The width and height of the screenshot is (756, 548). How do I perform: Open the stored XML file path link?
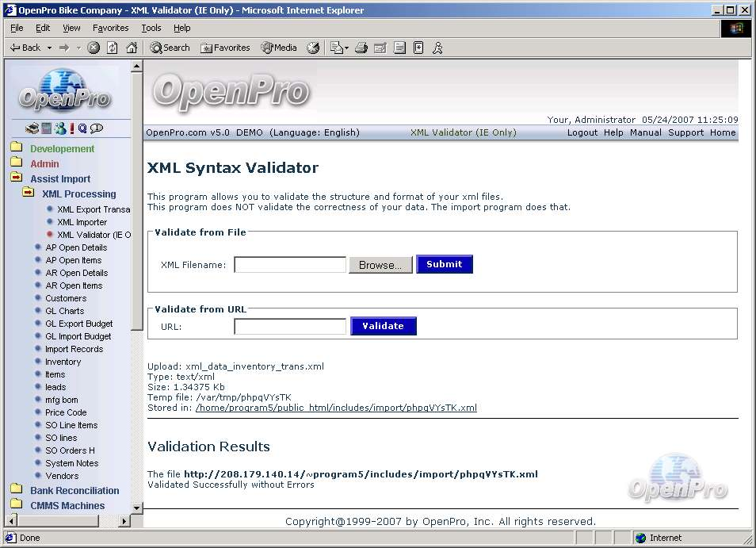point(336,408)
